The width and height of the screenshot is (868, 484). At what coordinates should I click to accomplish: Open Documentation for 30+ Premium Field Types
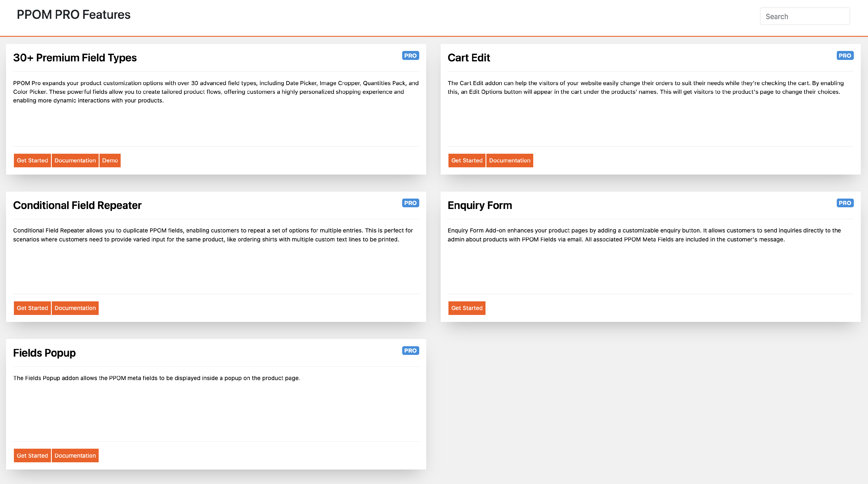point(75,160)
